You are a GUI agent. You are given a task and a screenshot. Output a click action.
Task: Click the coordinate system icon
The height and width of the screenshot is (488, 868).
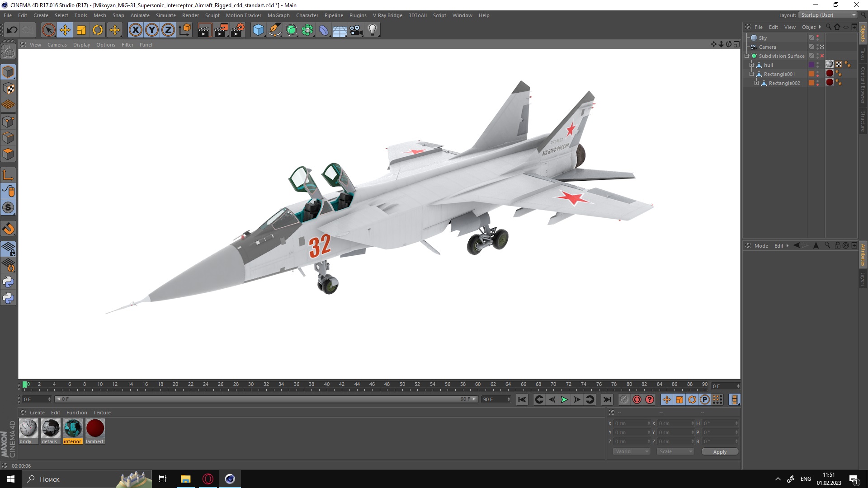(184, 30)
